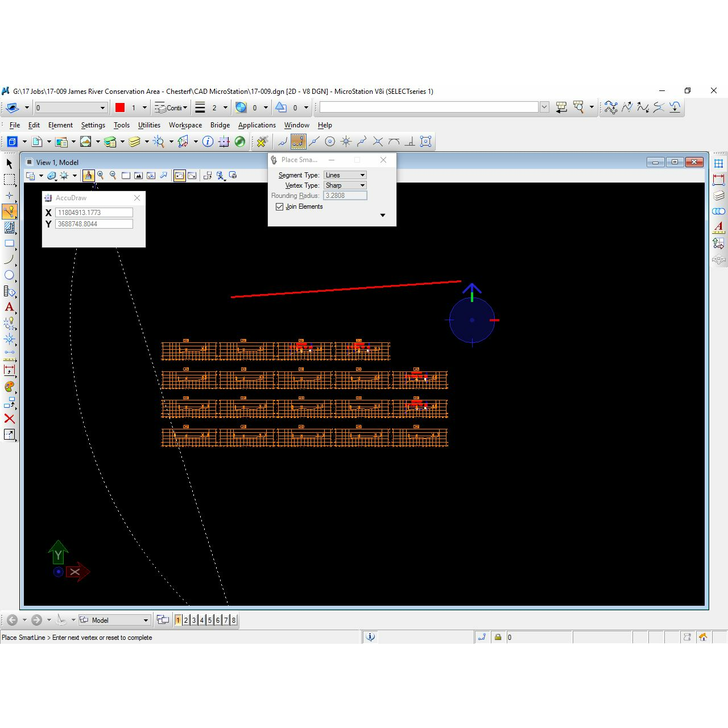
Task: Open the Element menu
Action: point(60,125)
